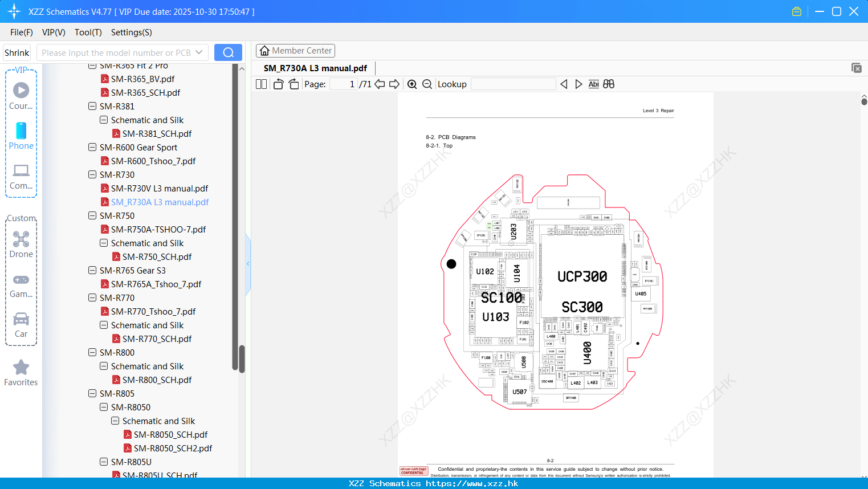This screenshot has width=868, height=489.
Task: Collapse the SM-R730 folder
Action: [92, 174]
